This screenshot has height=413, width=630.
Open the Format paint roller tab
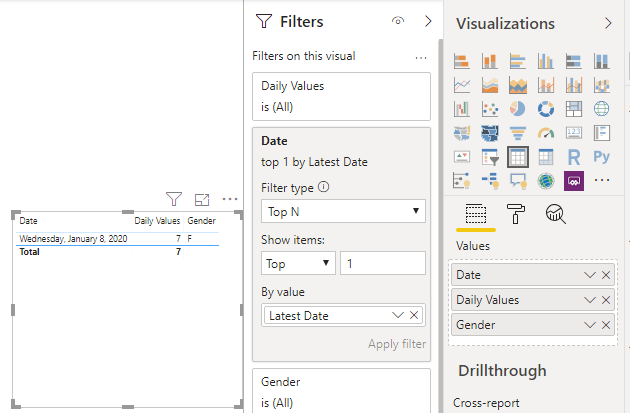coord(516,213)
